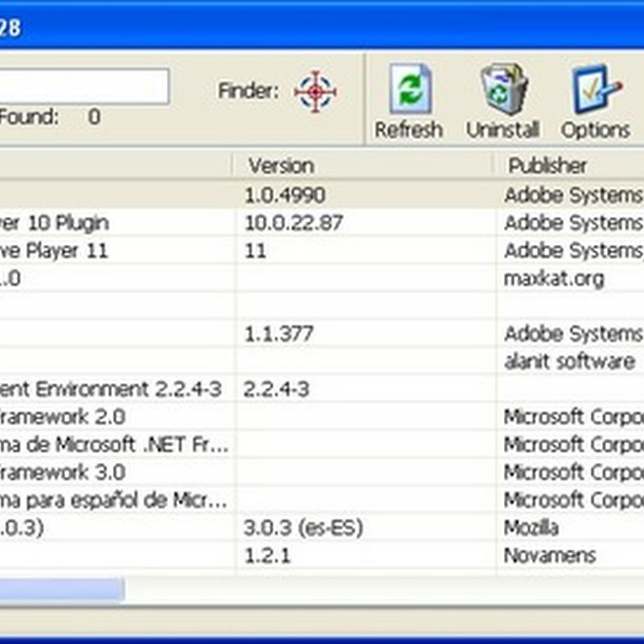Select the 'Framework 3.0' row
Screen dimensions: 644x644
[322, 473]
